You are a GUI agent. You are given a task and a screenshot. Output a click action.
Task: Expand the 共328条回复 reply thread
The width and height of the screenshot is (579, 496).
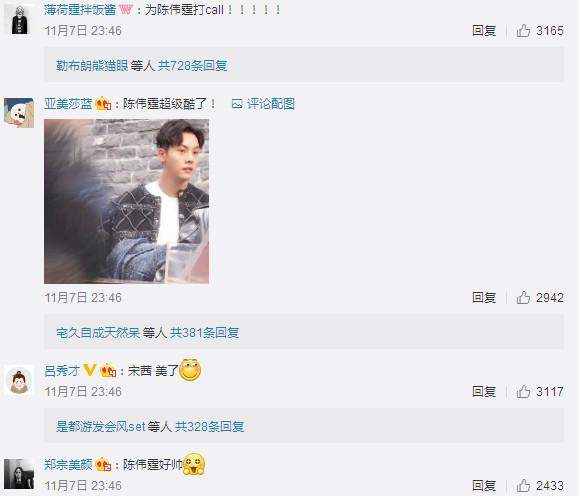(x=209, y=427)
